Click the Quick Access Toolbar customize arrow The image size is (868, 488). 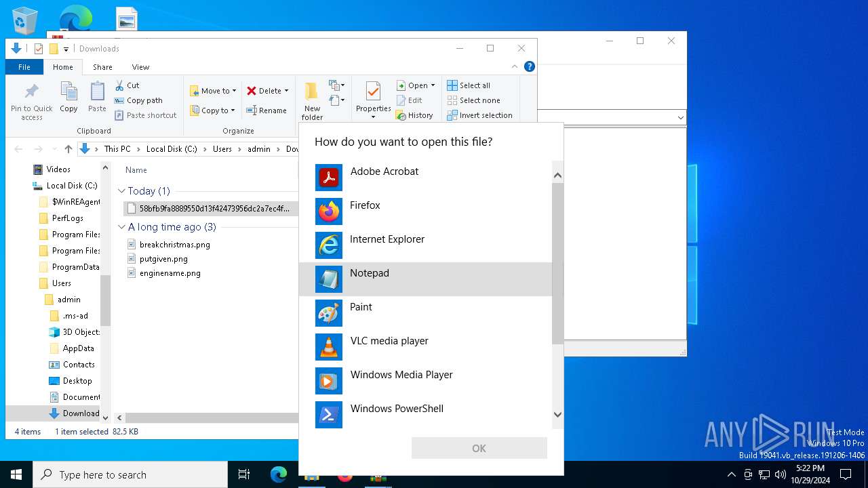(x=66, y=49)
